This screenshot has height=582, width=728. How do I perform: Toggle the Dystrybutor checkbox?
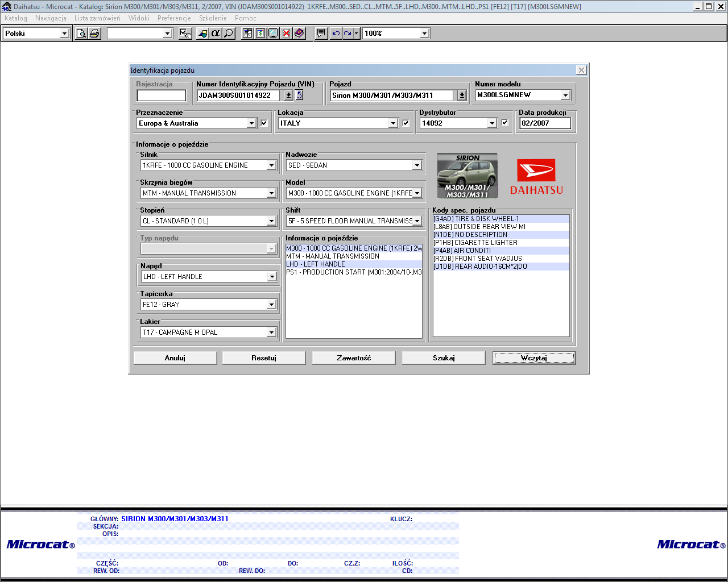(x=504, y=123)
